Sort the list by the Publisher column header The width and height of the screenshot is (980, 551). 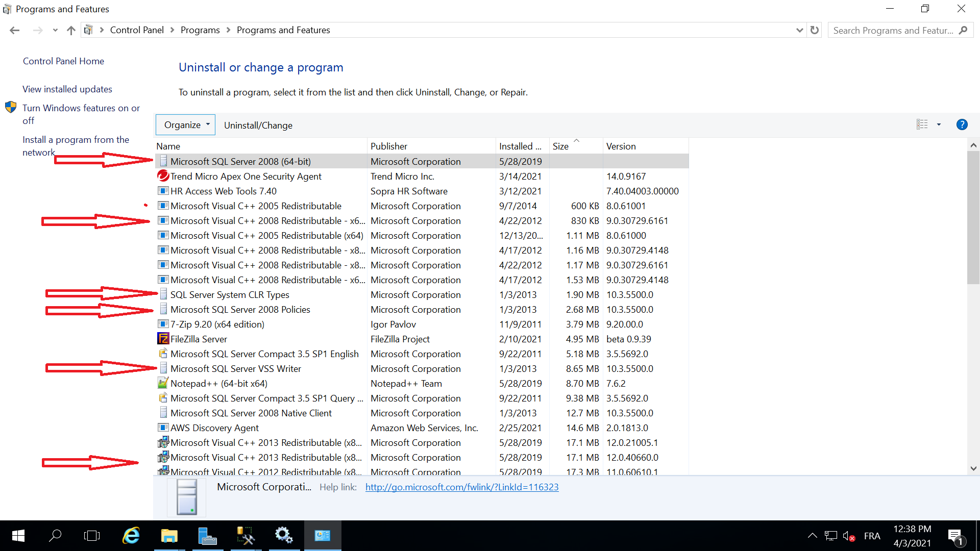point(389,146)
